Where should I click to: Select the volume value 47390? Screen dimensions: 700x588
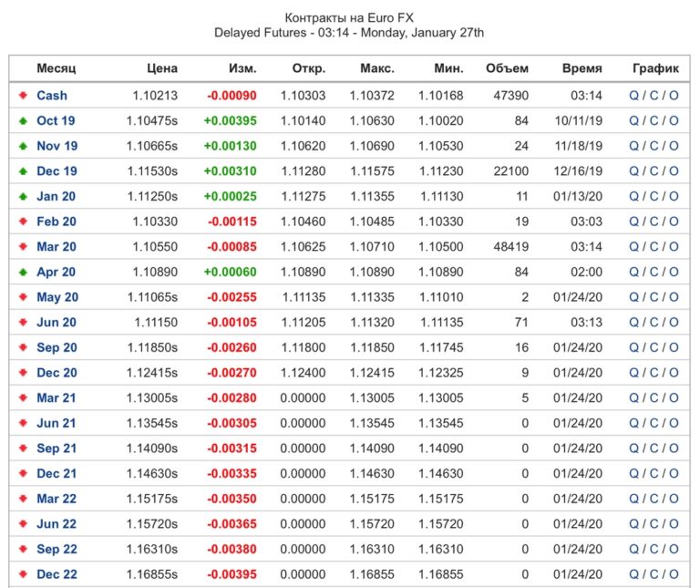click(x=510, y=96)
